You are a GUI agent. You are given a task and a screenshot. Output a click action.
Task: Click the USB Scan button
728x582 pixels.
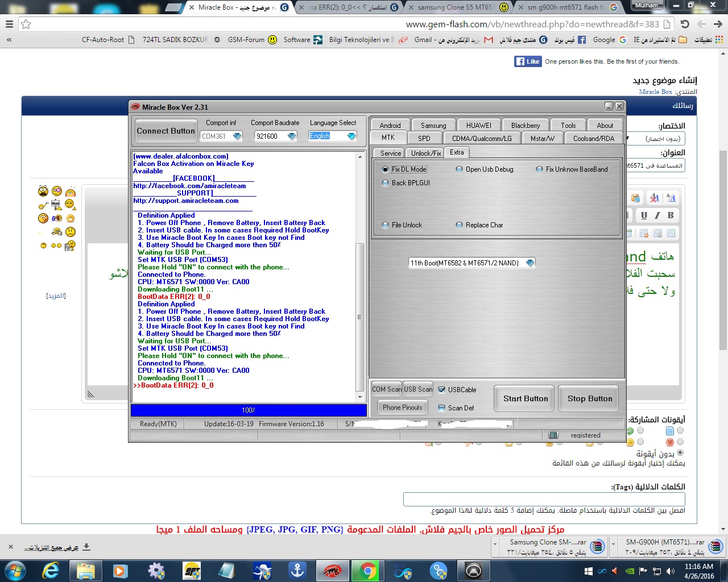(x=418, y=389)
